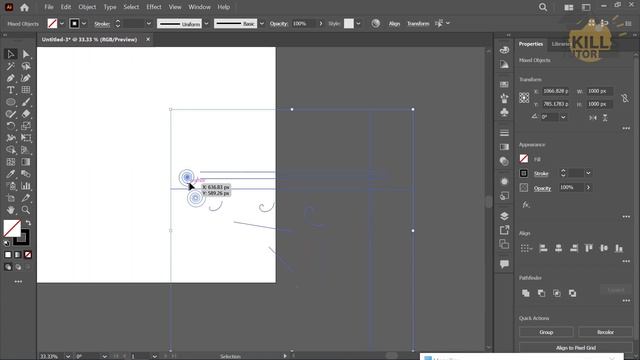Select the Column Graph tool

click(26, 186)
